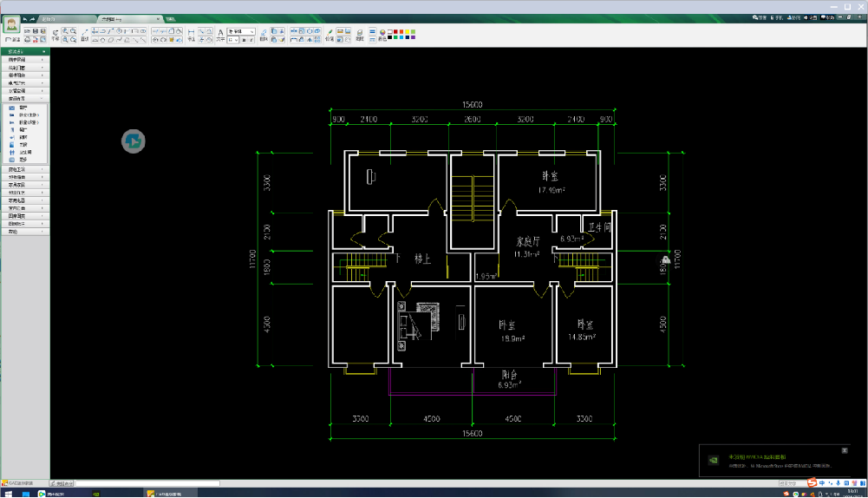Open the active drawing tab dropdown arrow
The width and height of the screenshot is (868, 498).
[159, 19]
